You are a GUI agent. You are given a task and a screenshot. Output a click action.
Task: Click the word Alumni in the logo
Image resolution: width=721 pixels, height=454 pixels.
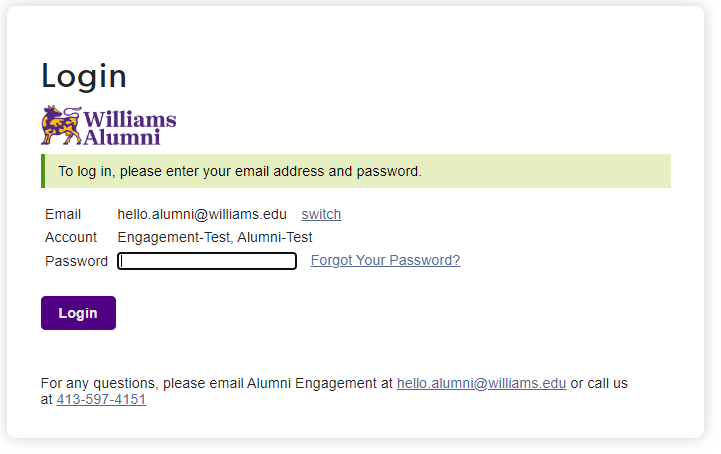122,138
